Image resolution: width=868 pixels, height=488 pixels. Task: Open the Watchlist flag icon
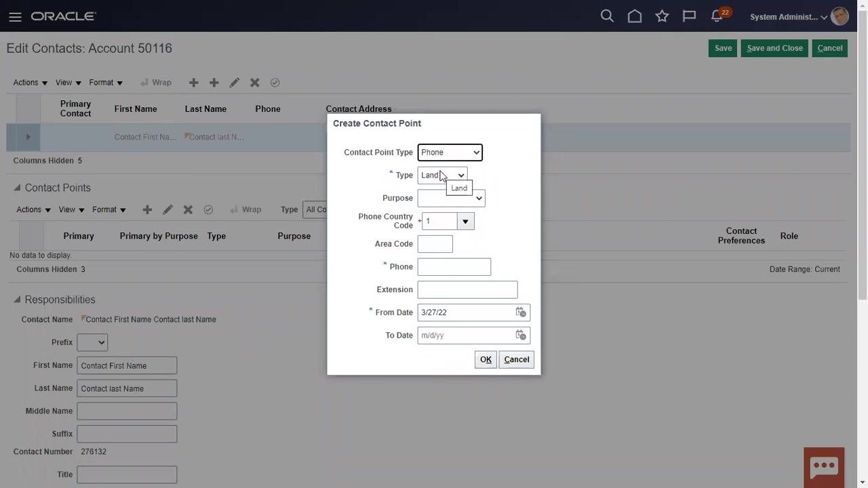(690, 16)
